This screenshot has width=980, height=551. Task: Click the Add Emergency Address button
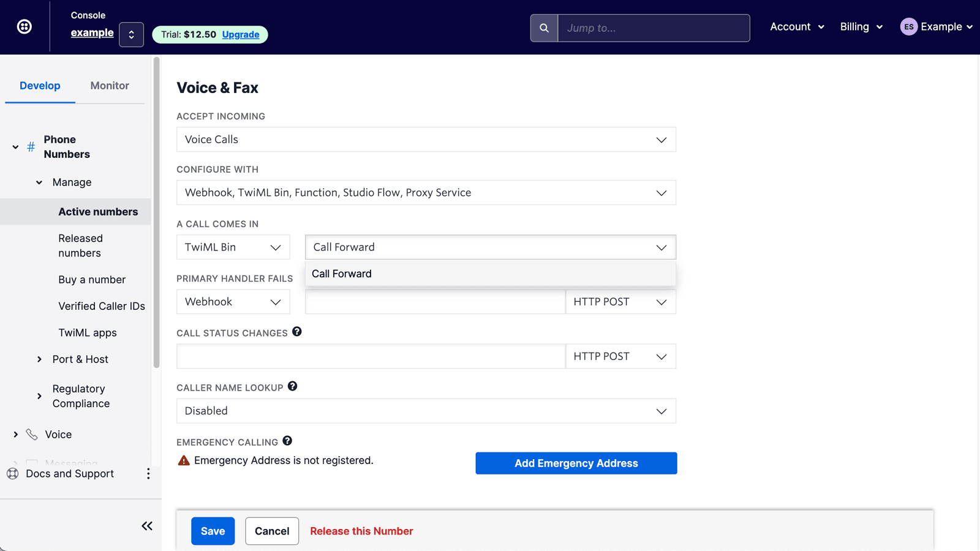tap(576, 463)
